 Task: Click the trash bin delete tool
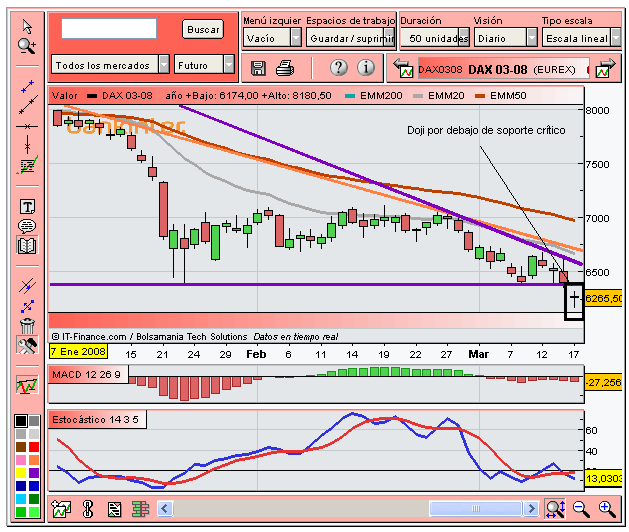[27, 325]
